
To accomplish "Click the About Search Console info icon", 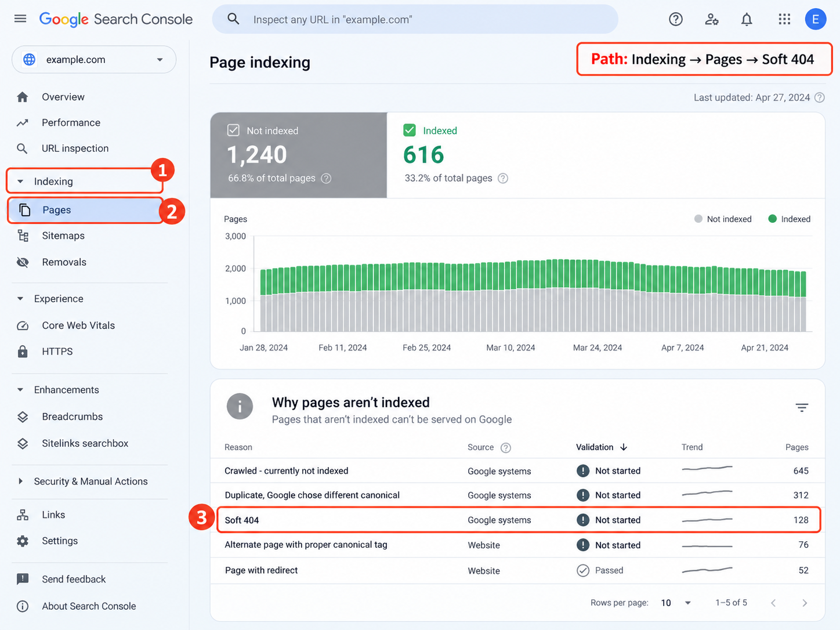I will click(23, 606).
